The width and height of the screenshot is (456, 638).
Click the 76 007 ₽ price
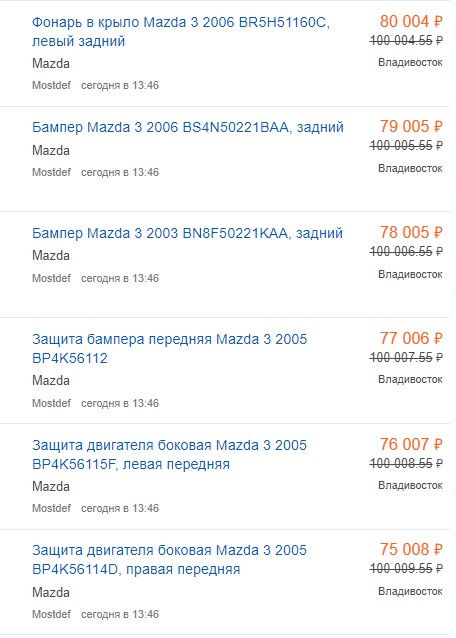point(411,444)
